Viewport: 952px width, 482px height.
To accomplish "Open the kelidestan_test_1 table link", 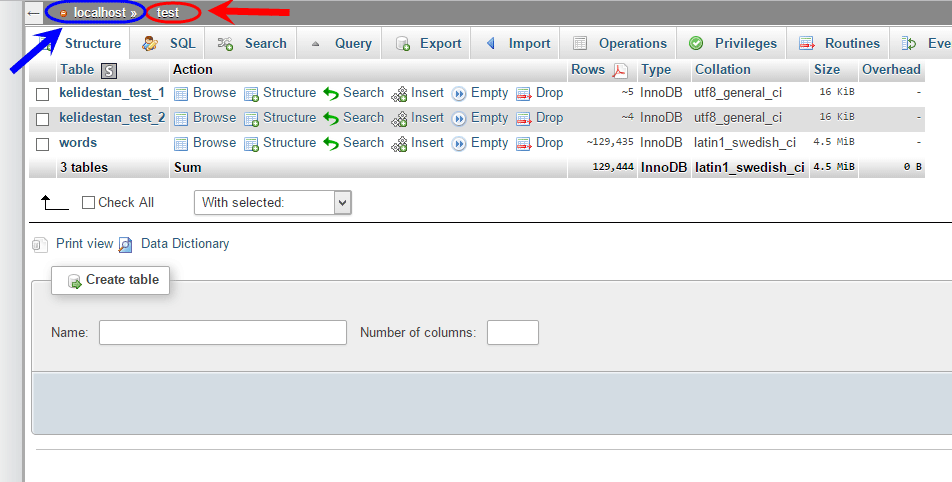I will (x=112, y=93).
